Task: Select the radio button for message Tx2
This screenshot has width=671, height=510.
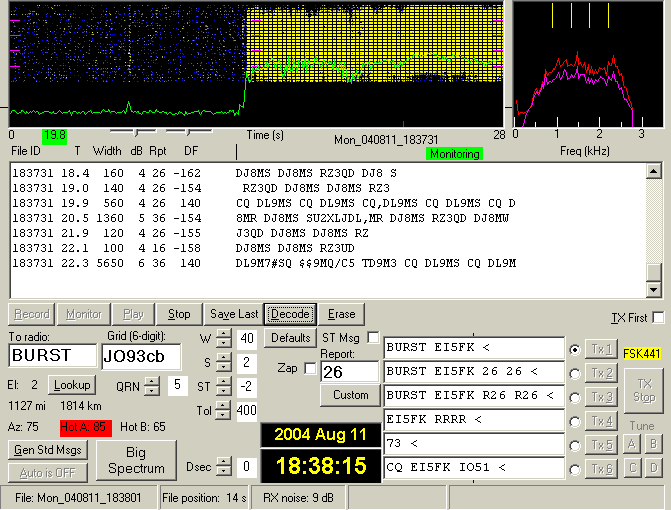Action: 574,373
